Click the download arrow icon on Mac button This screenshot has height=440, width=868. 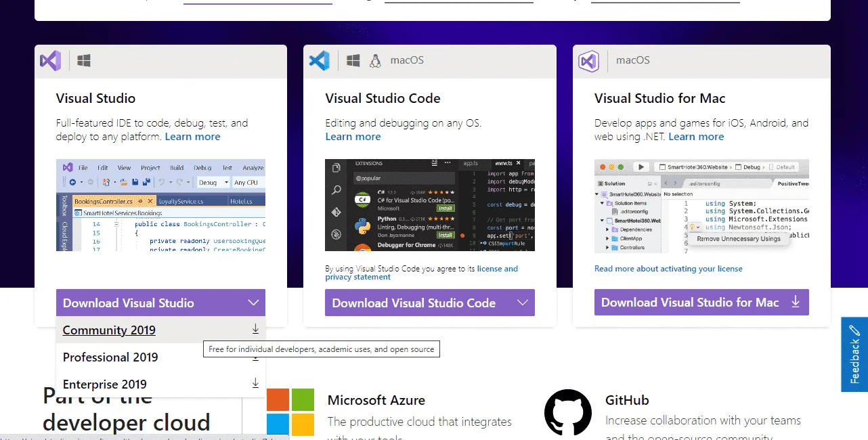click(796, 302)
